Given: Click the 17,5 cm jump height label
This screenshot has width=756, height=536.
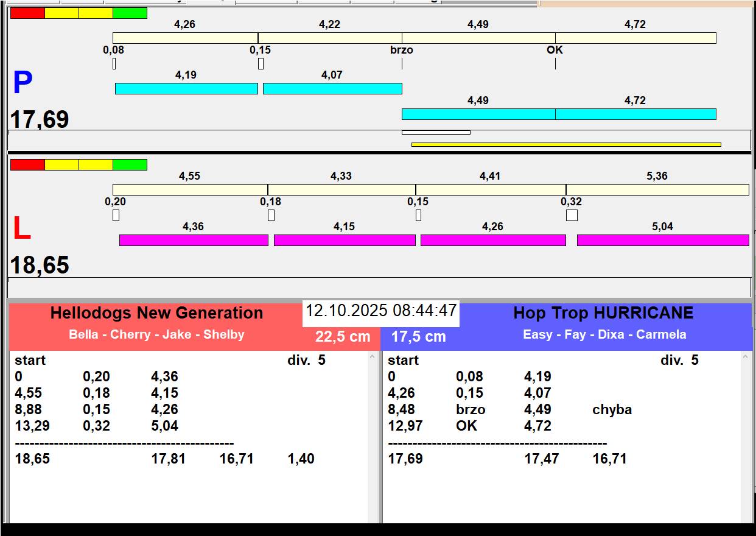Looking at the screenshot, I should tap(418, 337).
